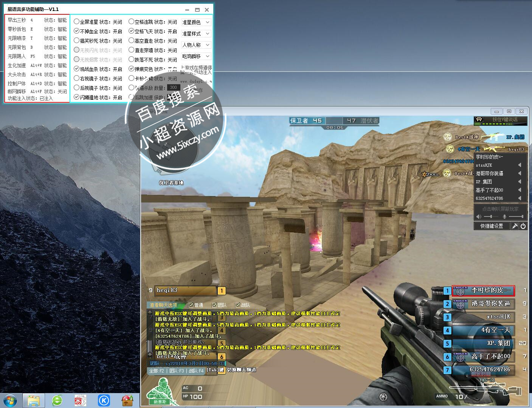Screen dimensions: 532x408
Task: Toggle 空格飞天 option
Action: coord(131,31)
